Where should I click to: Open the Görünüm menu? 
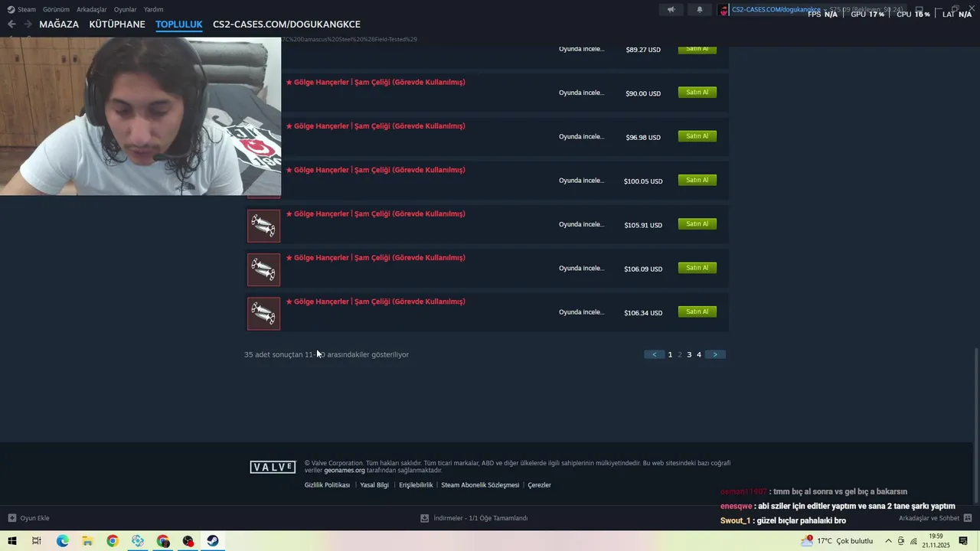tap(56, 10)
